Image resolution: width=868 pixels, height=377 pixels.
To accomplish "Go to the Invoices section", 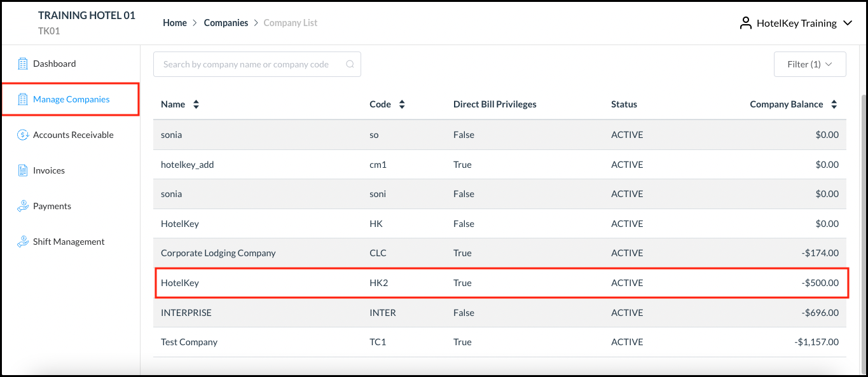I will point(49,170).
